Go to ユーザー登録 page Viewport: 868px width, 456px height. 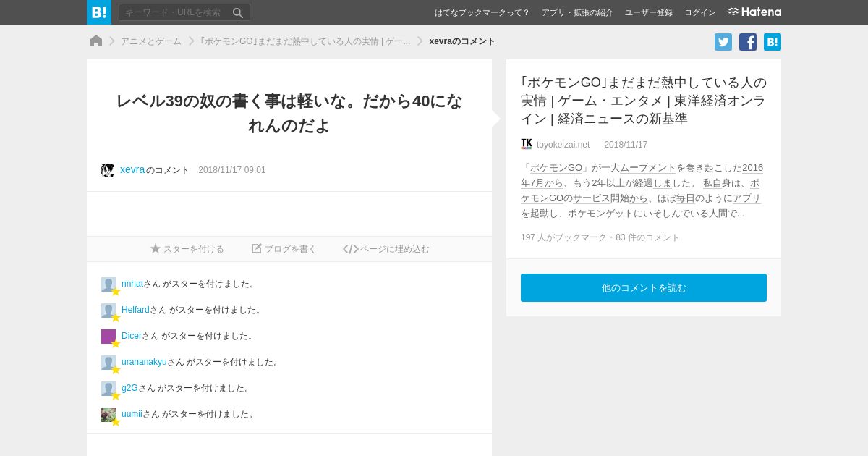(x=649, y=12)
